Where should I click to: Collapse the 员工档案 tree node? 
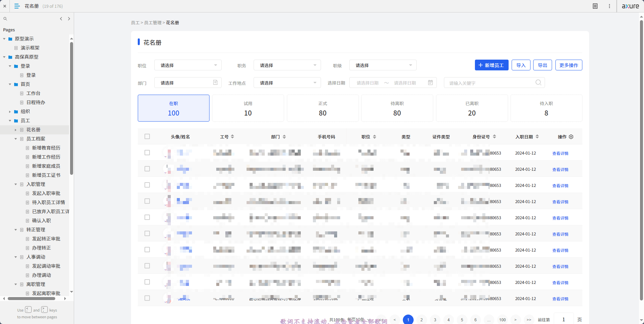[x=16, y=139]
